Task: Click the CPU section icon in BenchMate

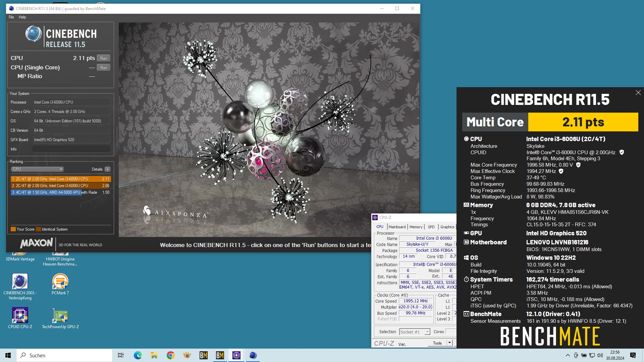Action: [x=466, y=139]
